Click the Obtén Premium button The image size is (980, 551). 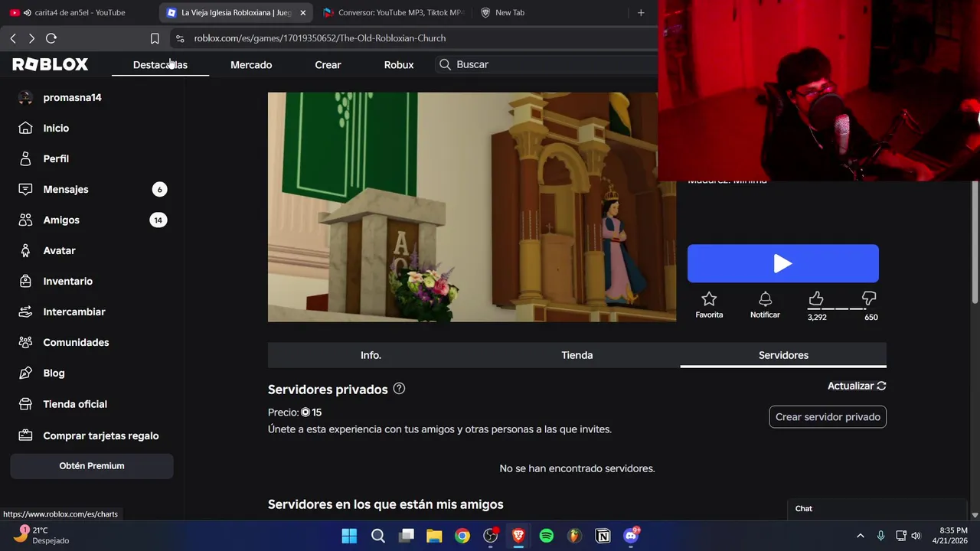92,465
